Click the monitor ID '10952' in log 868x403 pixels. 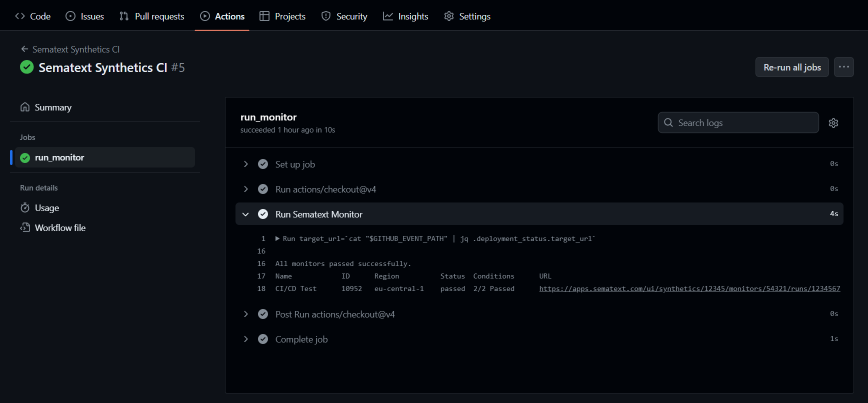click(351, 288)
